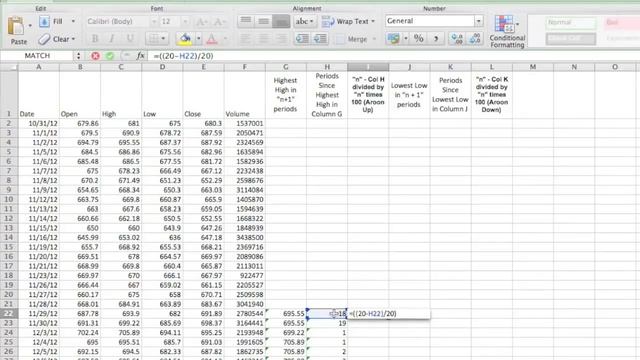Toggle Underline formatting

[x=130, y=39]
